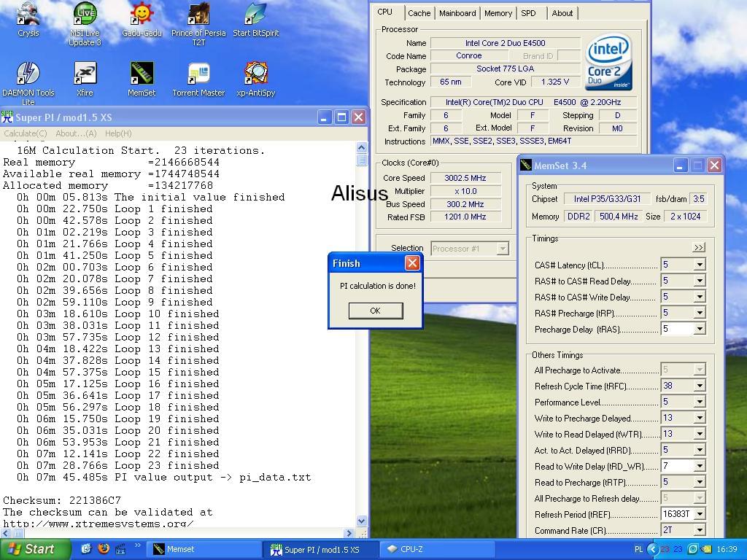The width and height of the screenshot is (747, 560).
Task: Open the Write to Precharge Delayed dropdown
Action: [x=700, y=418]
